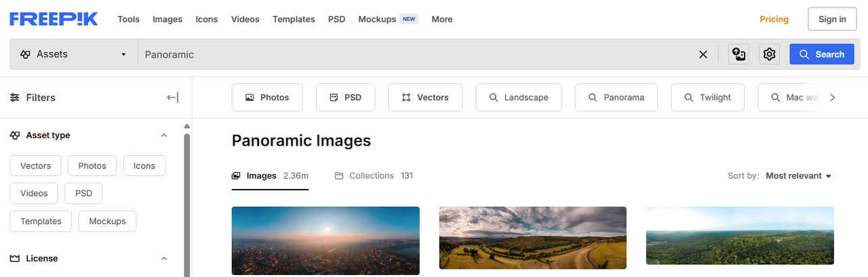Open the Templates menu

[294, 19]
